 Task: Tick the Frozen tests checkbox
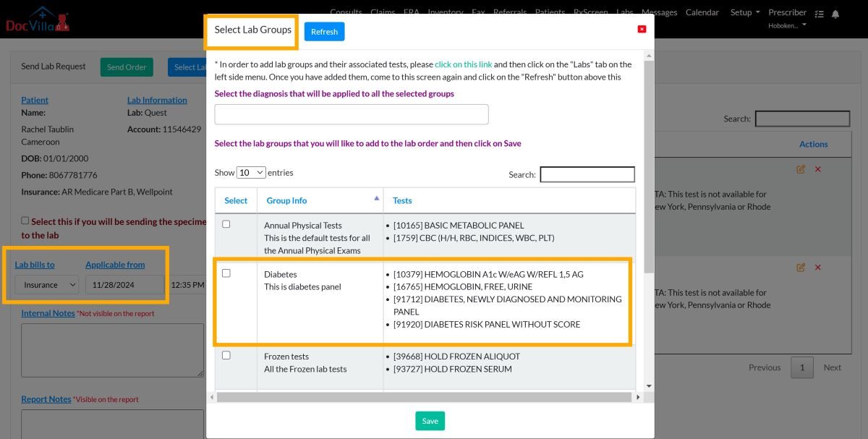(x=226, y=356)
